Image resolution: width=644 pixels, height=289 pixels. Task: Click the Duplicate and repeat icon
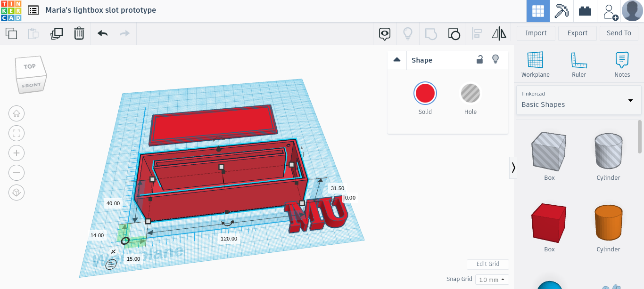point(56,33)
